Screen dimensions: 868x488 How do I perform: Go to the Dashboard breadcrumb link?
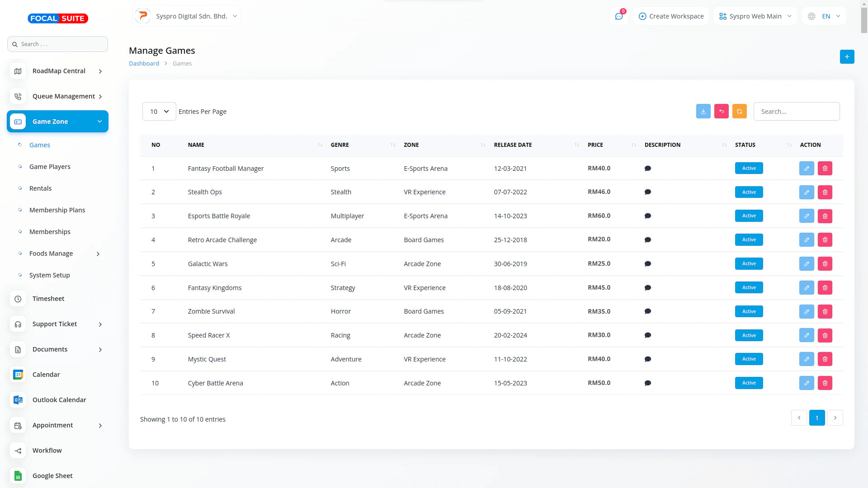pyautogui.click(x=144, y=64)
